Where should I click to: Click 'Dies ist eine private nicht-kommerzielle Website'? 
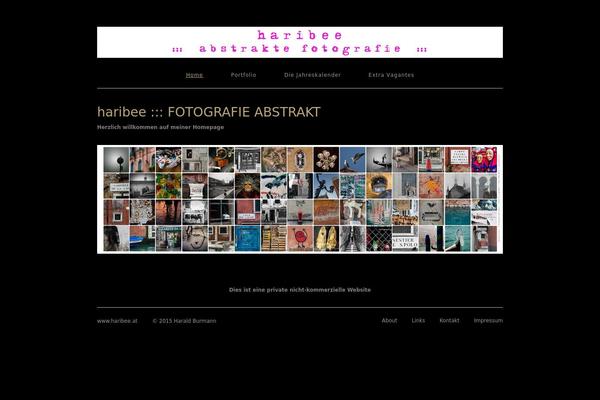pos(300,290)
